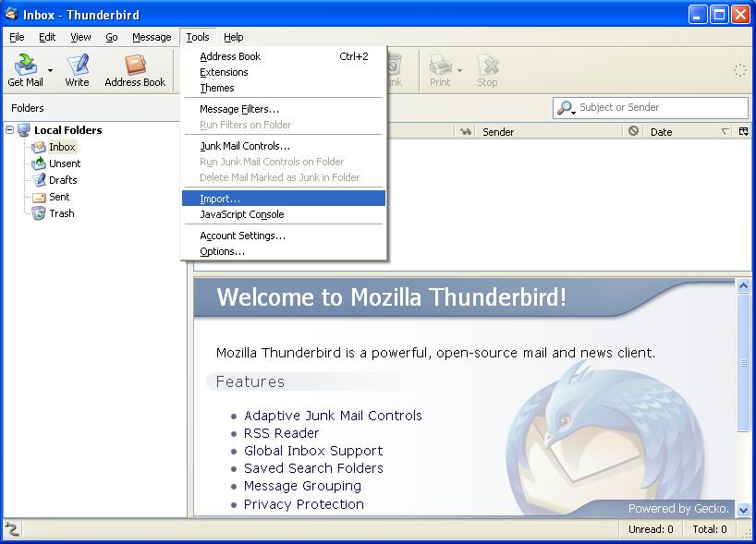
Task: Click the Print toolbar icon
Action: click(x=440, y=70)
